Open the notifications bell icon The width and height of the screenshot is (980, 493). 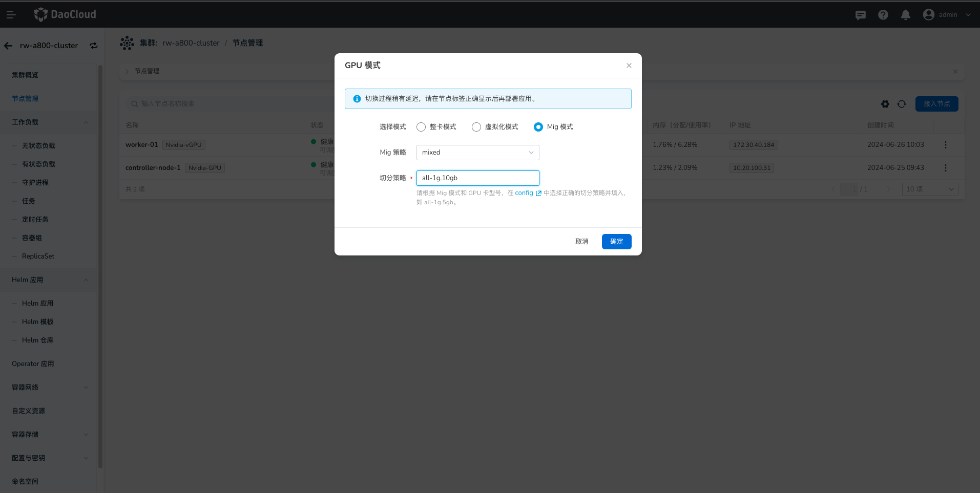click(905, 15)
